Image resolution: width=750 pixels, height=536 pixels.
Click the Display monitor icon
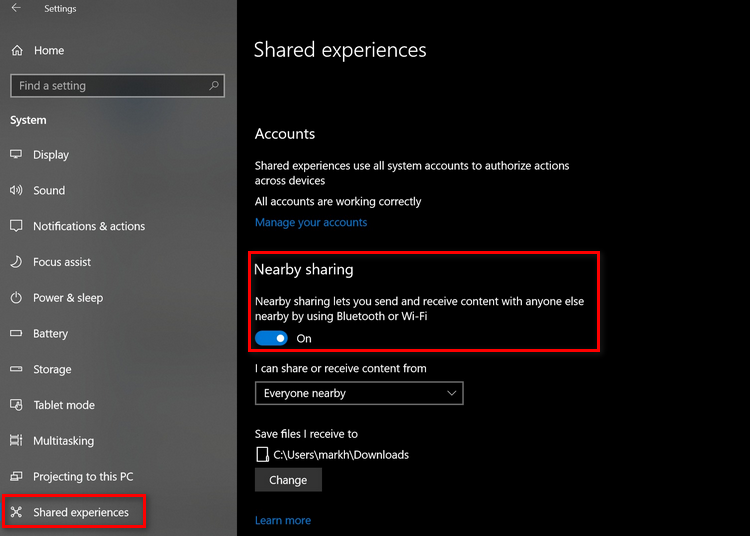pyautogui.click(x=16, y=154)
